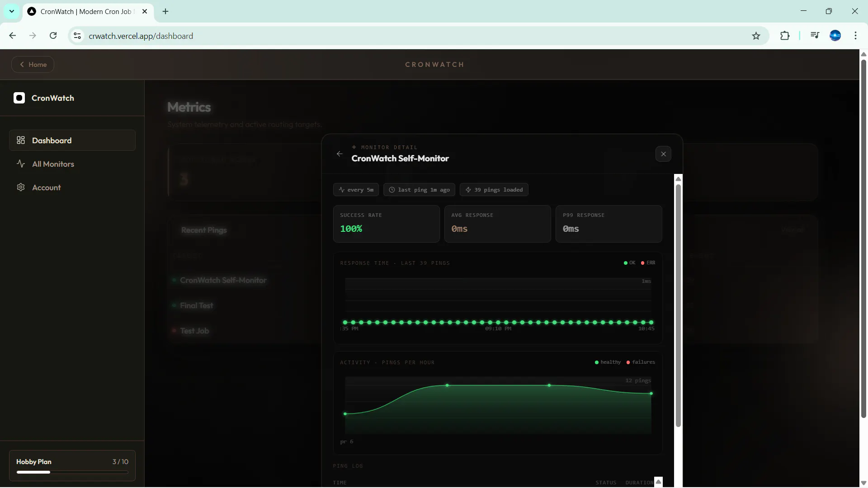Select Test Job in Recent Pings
The image size is (868, 488).
tap(194, 331)
